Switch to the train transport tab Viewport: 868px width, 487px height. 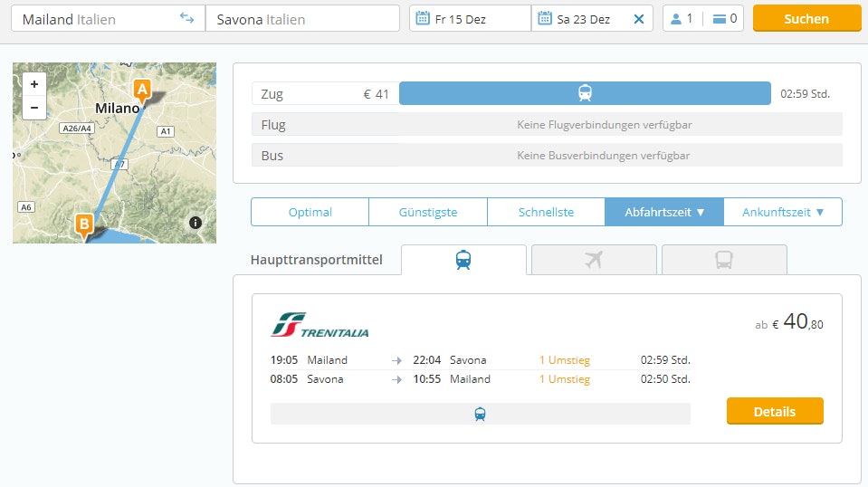click(x=463, y=260)
